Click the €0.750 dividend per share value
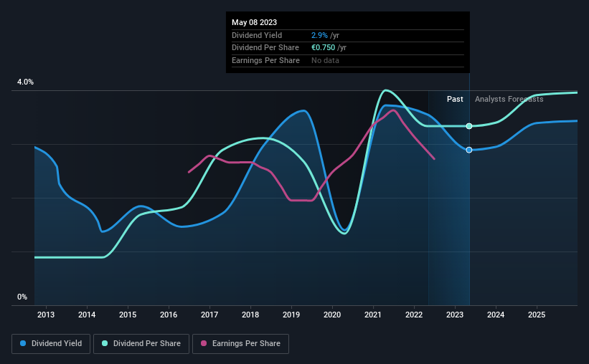Screen dimensions: 589x364 coord(323,48)
